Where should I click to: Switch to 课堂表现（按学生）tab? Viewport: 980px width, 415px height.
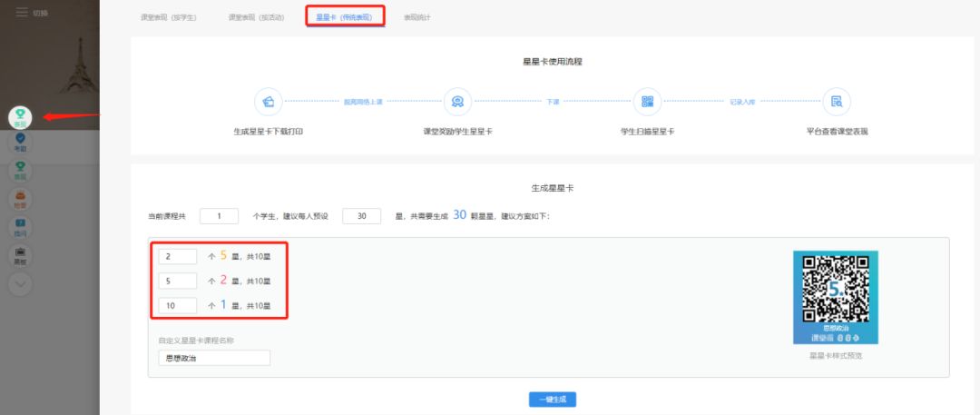168,17
